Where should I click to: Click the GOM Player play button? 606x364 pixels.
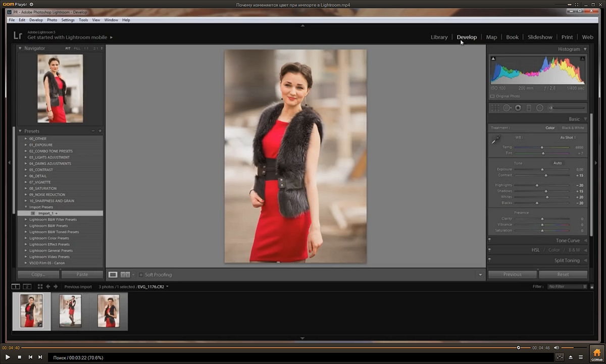8,357
